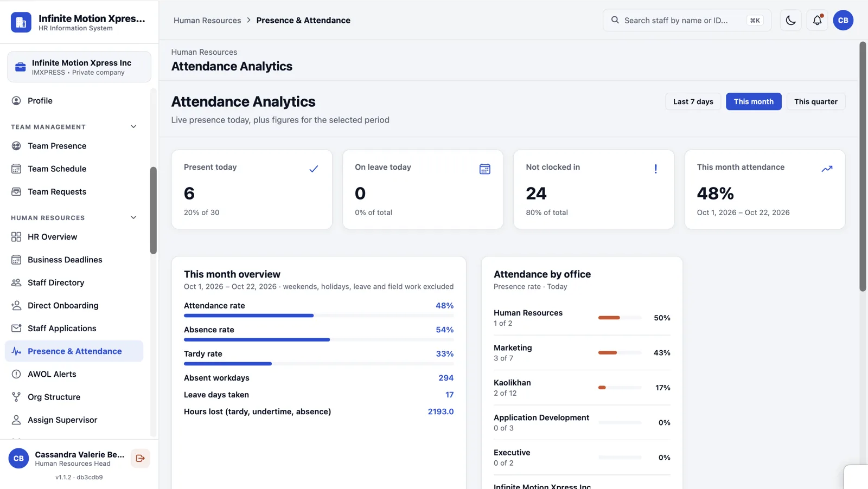
Task: Click the version text v1.1.2 · db3cdb9
Action: coord(79,478)
